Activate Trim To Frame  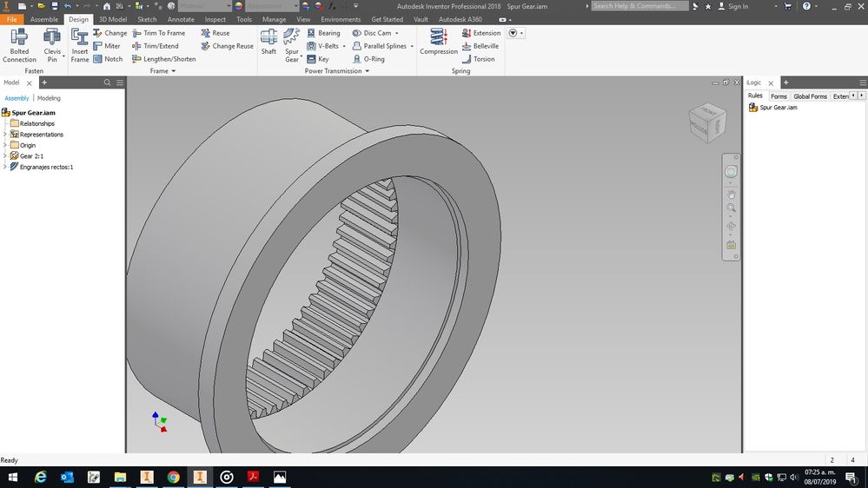(x=158, y=33)
